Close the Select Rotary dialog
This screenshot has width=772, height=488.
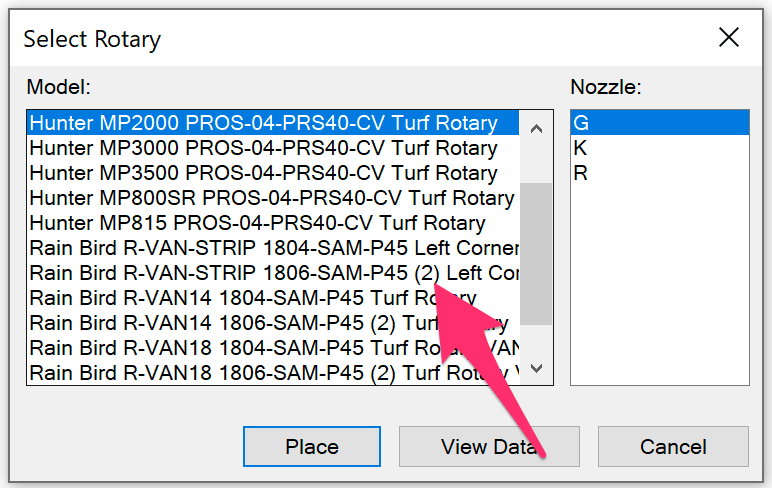729,37
